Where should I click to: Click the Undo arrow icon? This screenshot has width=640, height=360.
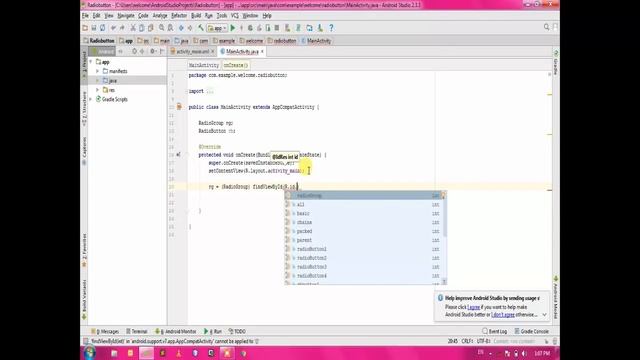(113, 28)
